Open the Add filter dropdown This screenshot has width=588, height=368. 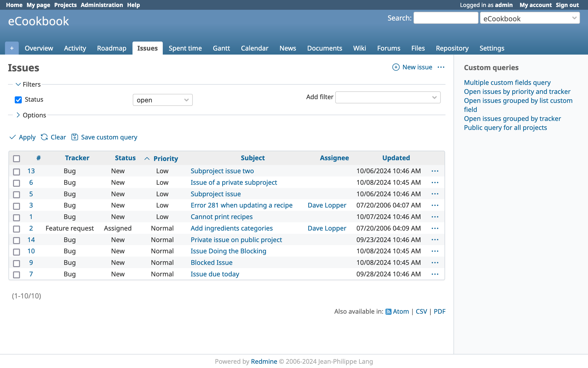pos(388,97)
